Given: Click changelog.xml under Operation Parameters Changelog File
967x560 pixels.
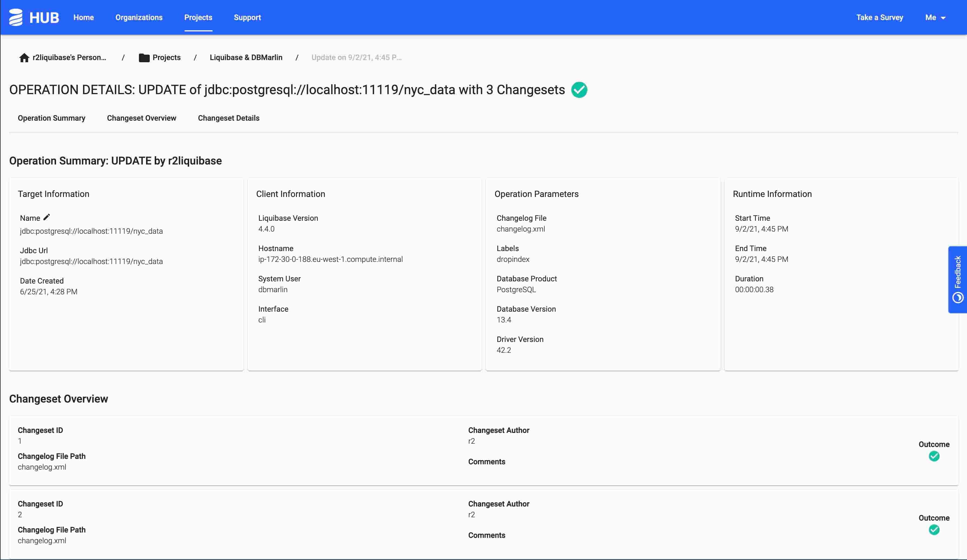Looking at the screenshot, I should (521, 229).
